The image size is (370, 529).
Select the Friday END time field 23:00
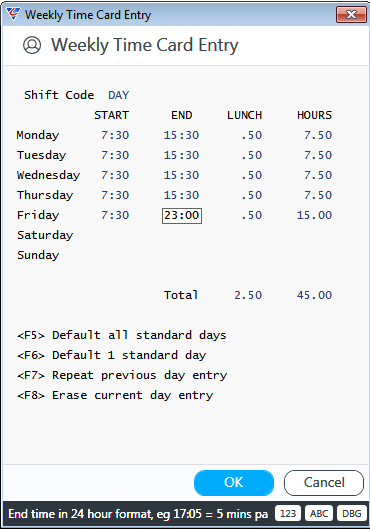click(182, 216)
